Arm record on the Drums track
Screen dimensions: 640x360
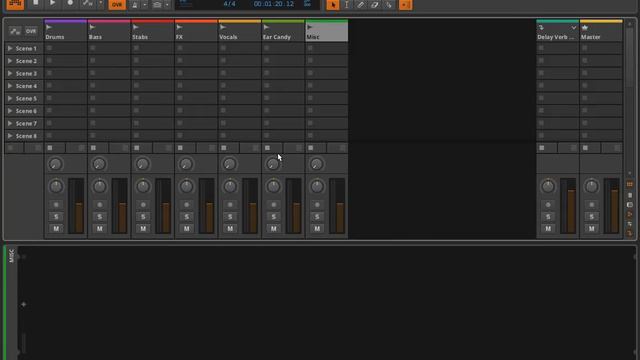coord(56,204)
